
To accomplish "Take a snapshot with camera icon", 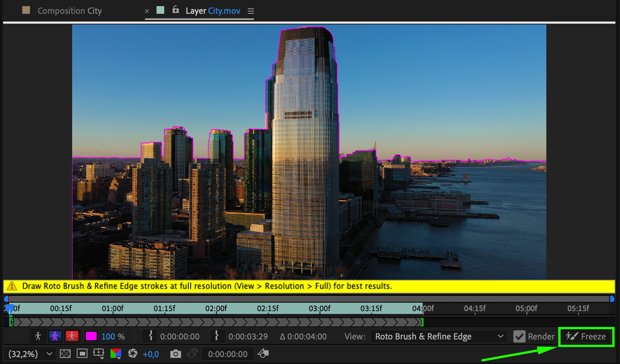I will [175, 354].
